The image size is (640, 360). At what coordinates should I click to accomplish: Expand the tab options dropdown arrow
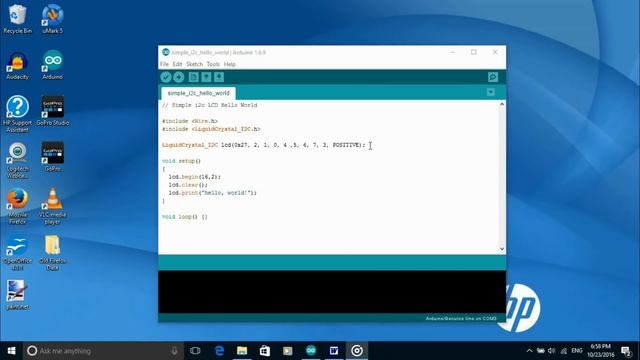tap(491, 92)
